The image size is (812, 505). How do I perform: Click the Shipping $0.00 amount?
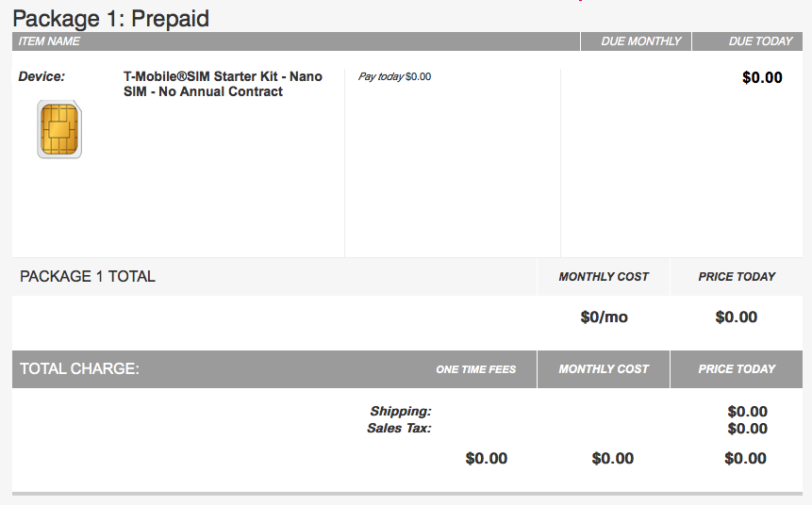point(747,412)
